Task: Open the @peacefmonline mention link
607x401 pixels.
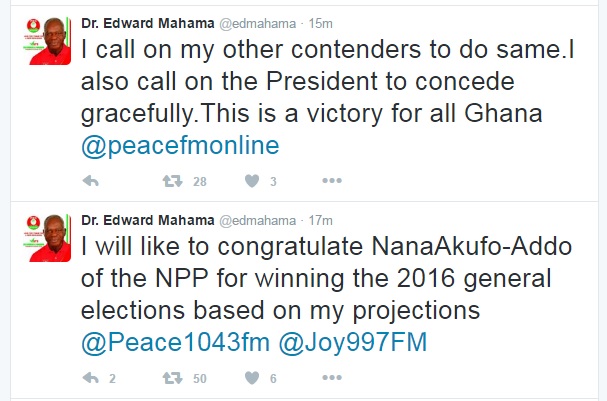Action: (x=179, y=145)
